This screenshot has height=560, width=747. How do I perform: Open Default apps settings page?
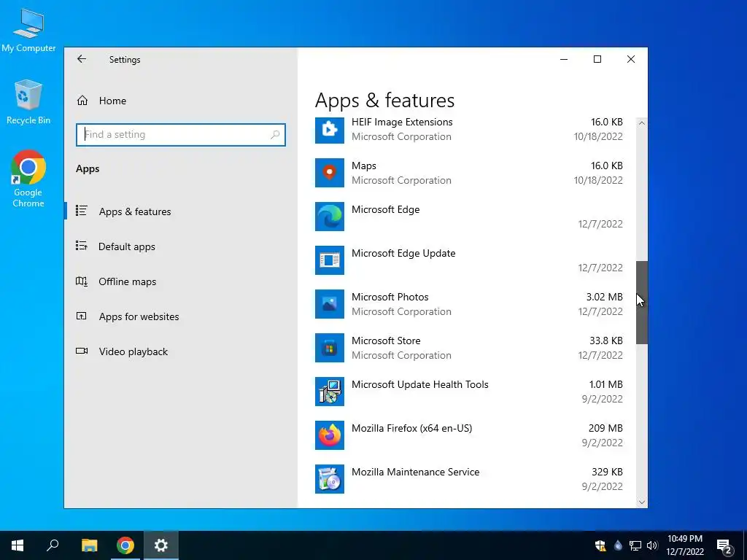click(x=127, y=246)
